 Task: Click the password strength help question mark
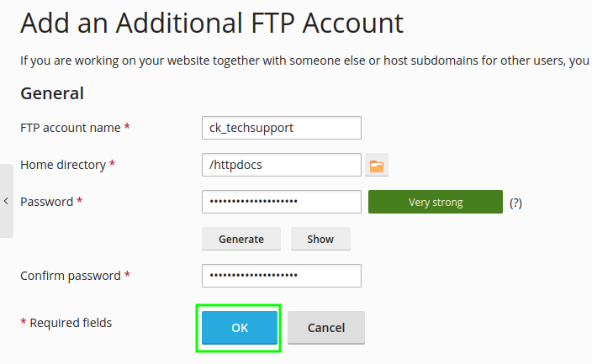[x=515, y=203]
